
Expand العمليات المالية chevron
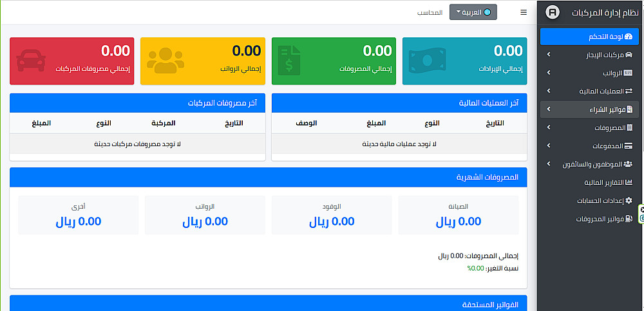(x=548, y=91)
